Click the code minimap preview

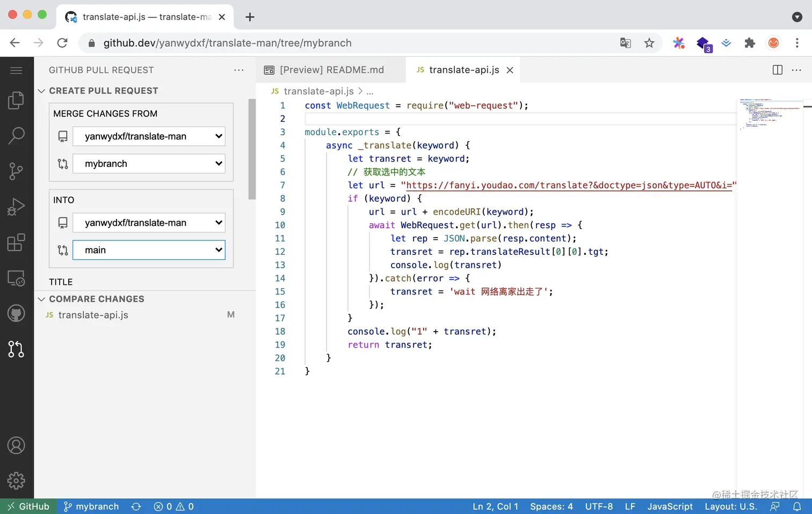tap(770, 114)
